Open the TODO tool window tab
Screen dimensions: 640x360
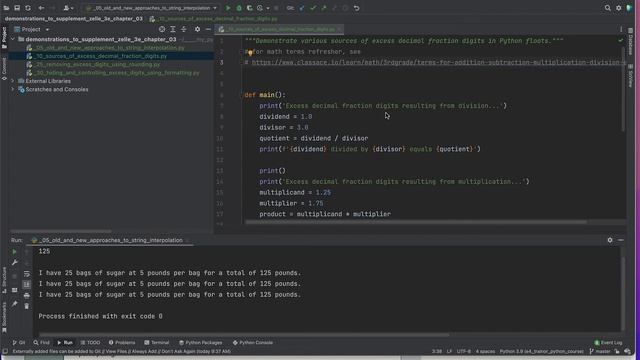coord(90,343)
